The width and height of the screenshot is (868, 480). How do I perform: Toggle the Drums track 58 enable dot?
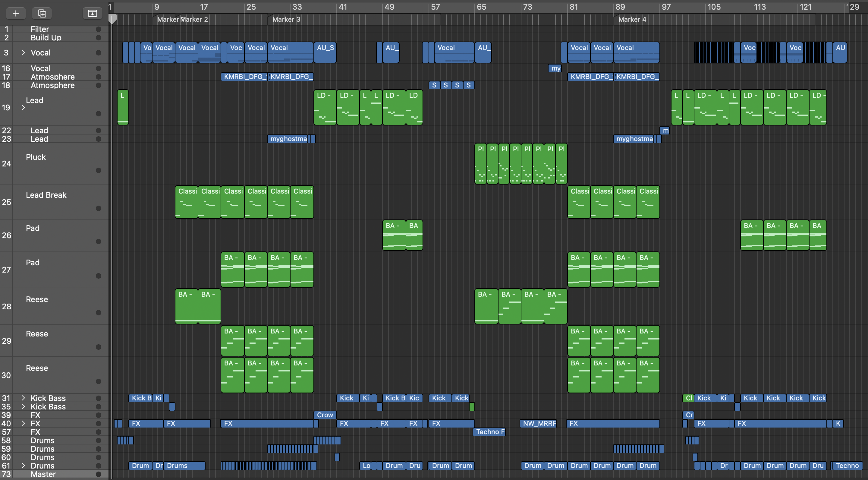coord(98,440)
